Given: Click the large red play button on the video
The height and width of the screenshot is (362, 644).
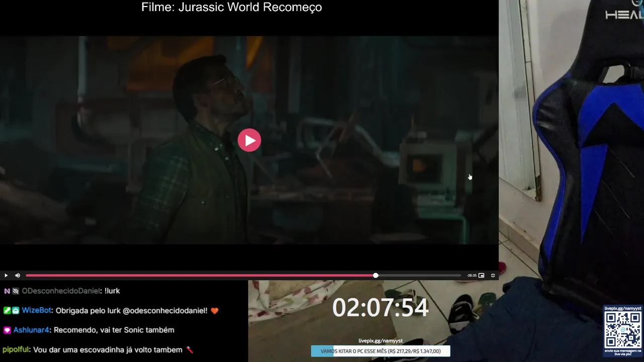Looking at the screenshot, I should 250,140.
